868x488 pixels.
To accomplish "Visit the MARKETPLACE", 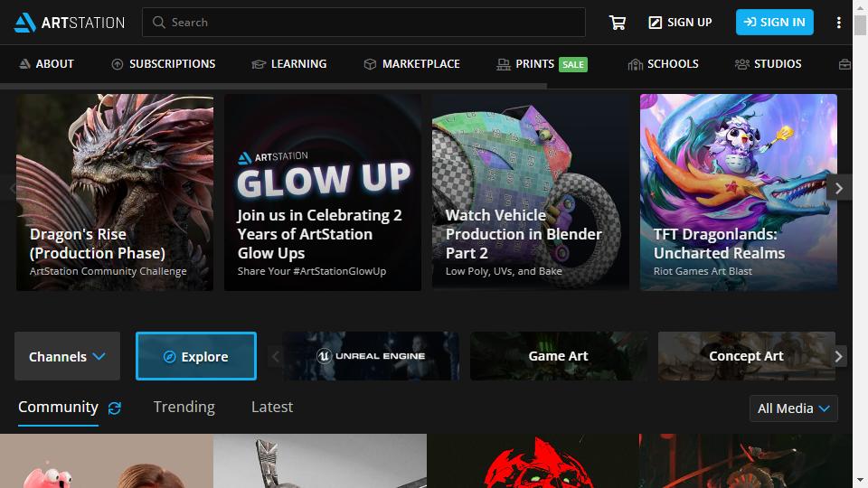I will 412,64.
